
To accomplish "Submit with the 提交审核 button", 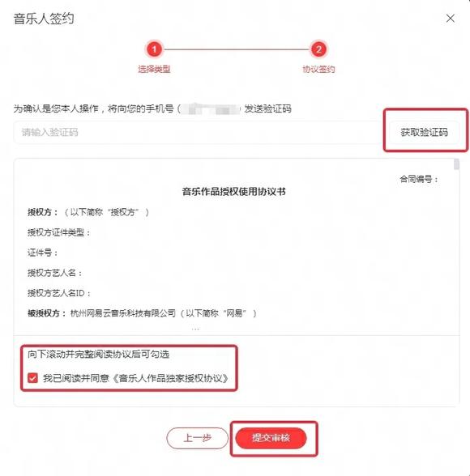I will tap(271, 438).
